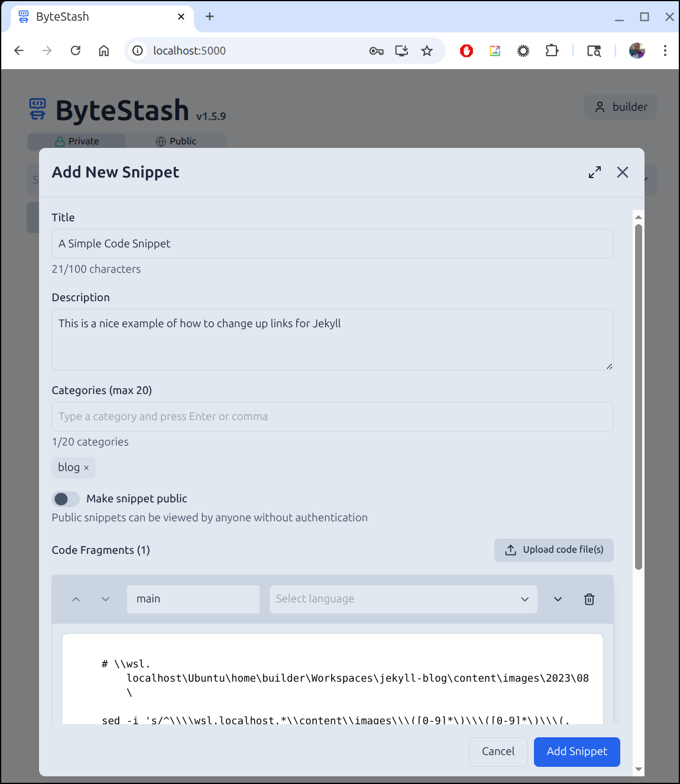Focus the Categories input field
This screenshot has height=784, width=680.
pos(332,417)
